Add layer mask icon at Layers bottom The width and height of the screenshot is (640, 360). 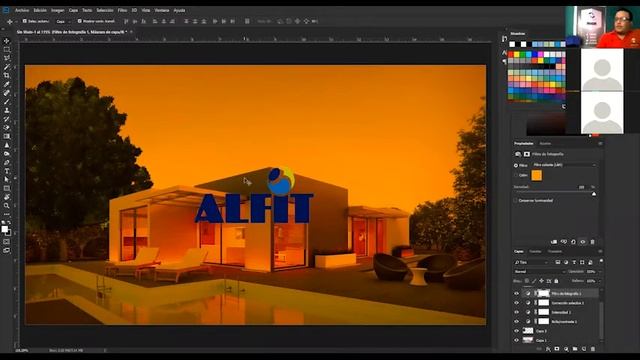[557, 349]
